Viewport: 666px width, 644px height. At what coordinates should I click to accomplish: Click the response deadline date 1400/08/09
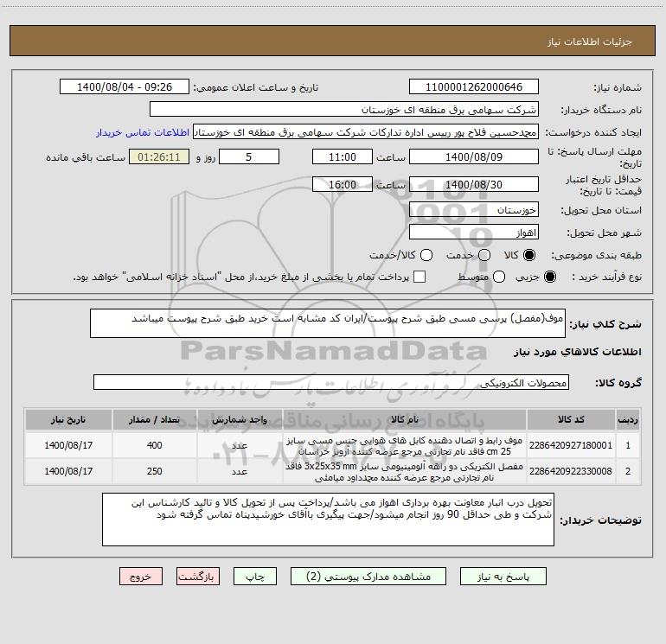click(x=474, y=156)
